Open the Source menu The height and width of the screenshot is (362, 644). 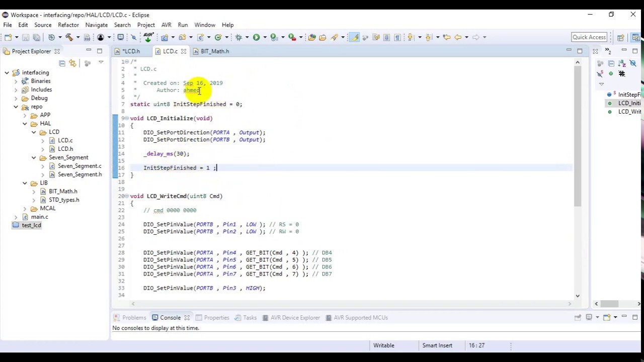[43, 25]
